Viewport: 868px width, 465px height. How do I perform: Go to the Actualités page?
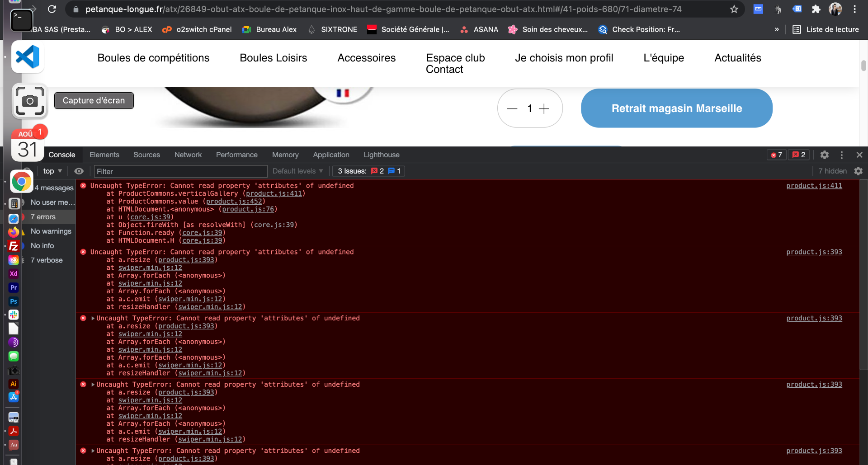[738, 58]
